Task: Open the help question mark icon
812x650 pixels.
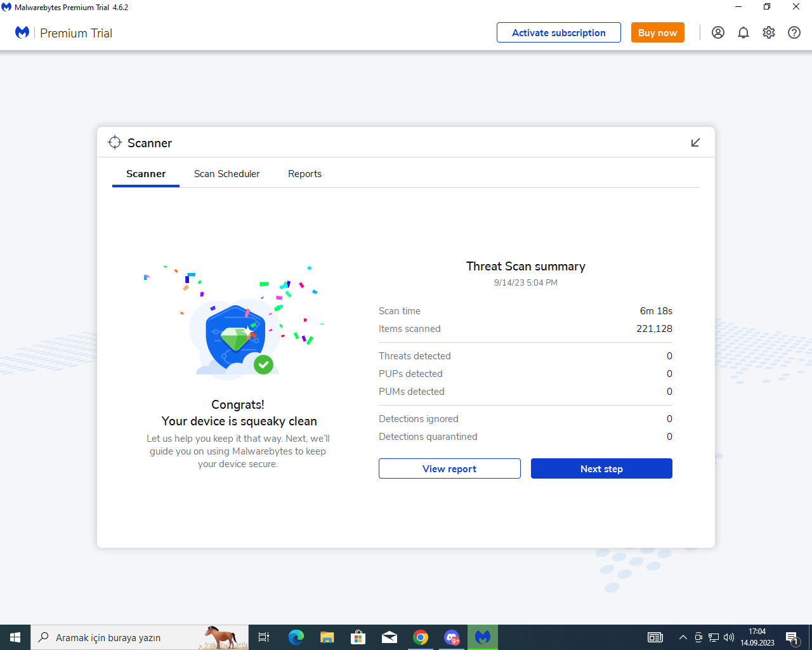Action: pyautogui.click(x=794, y=32)
